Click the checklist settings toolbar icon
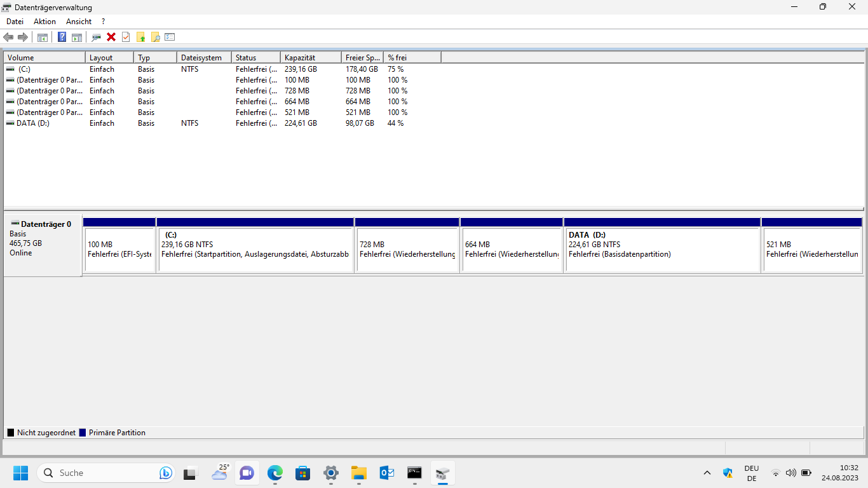 [x=170, y=37]
